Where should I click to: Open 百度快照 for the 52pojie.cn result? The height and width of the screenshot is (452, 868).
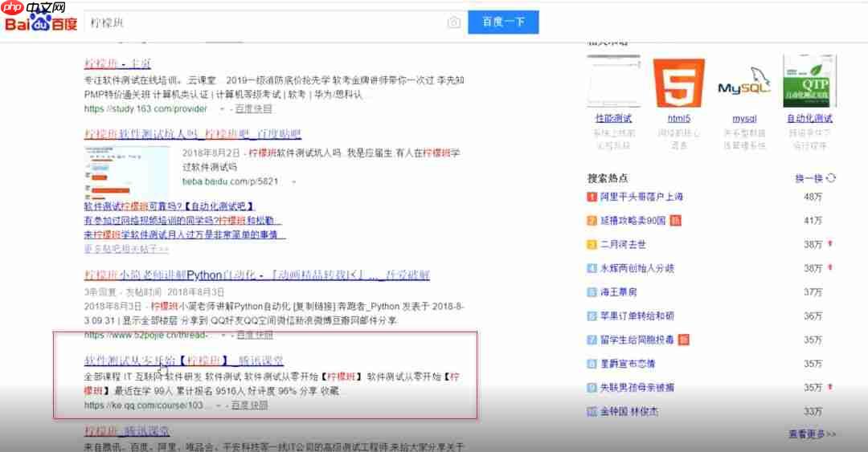(x=255, y=335)
